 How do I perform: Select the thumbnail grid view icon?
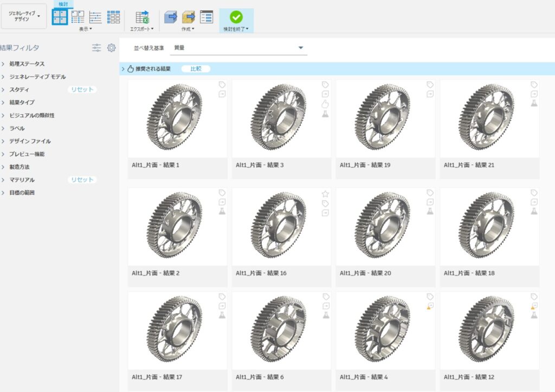coord(114,16)
